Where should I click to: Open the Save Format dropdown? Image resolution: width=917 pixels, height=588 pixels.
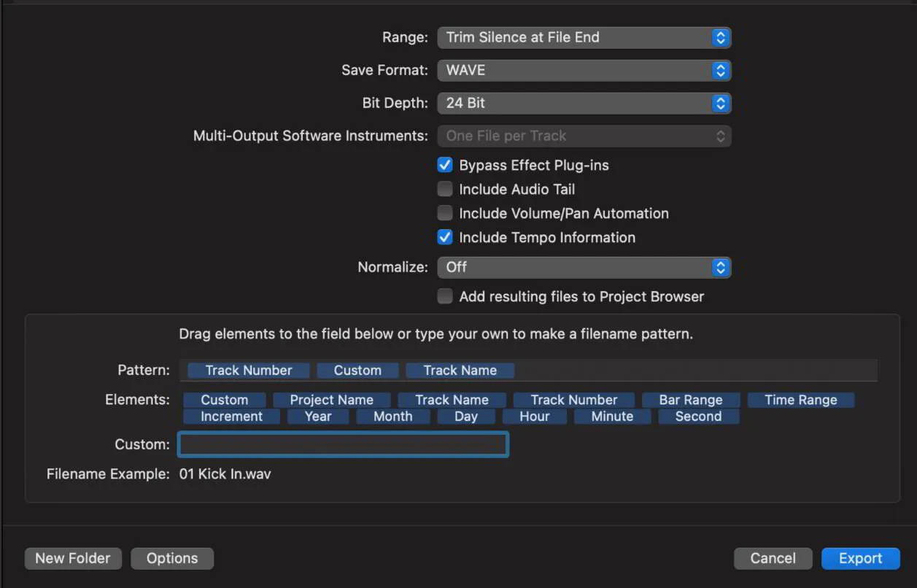[584, 70]
